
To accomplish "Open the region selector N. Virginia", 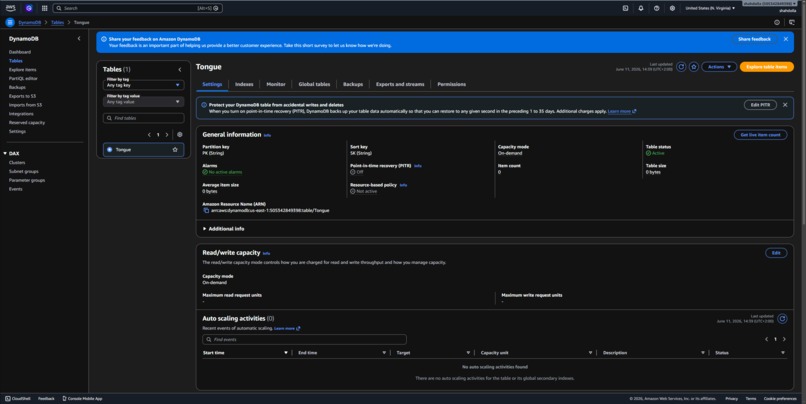I will click(710, 8).
